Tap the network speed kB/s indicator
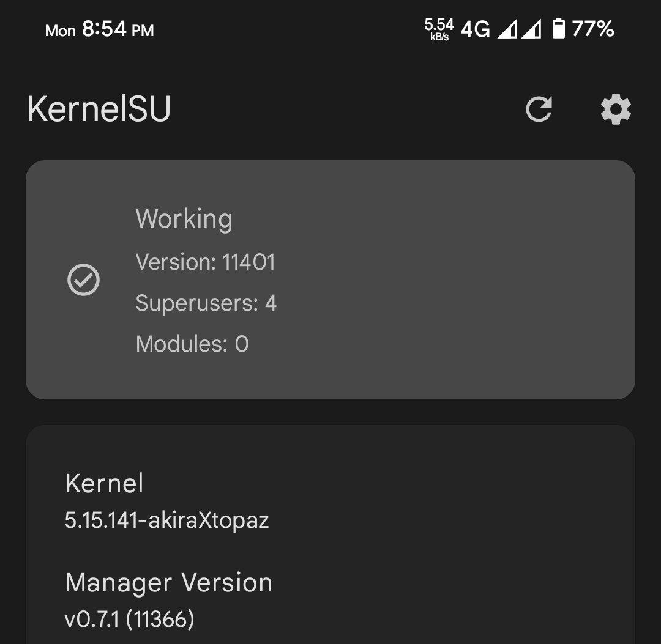661x644 pixels. (439, 29)
